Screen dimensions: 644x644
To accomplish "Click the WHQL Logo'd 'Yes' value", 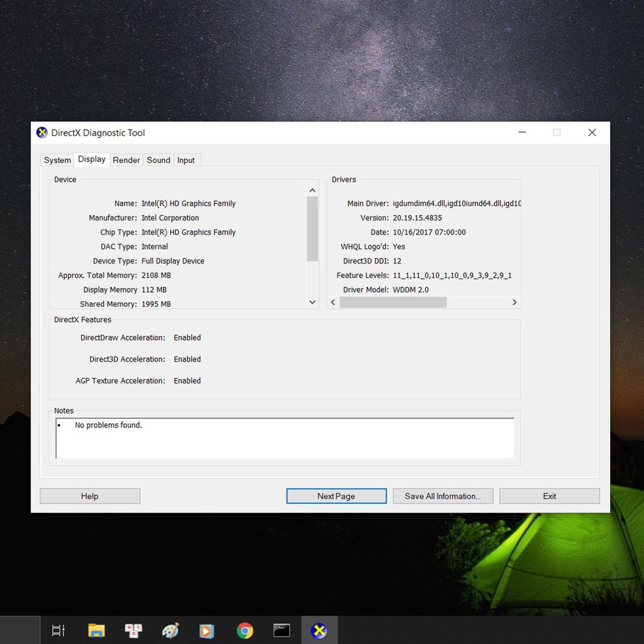I will [x=399, y=247].
